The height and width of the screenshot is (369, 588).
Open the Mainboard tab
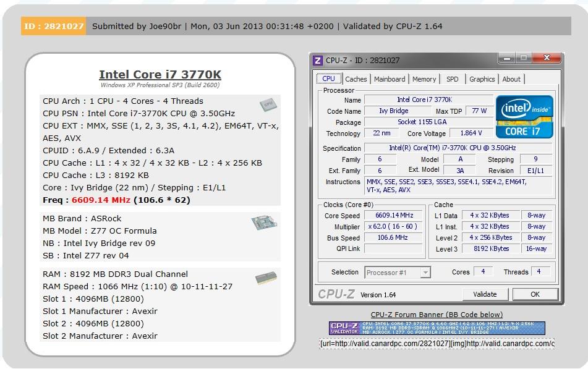(390, 79)
